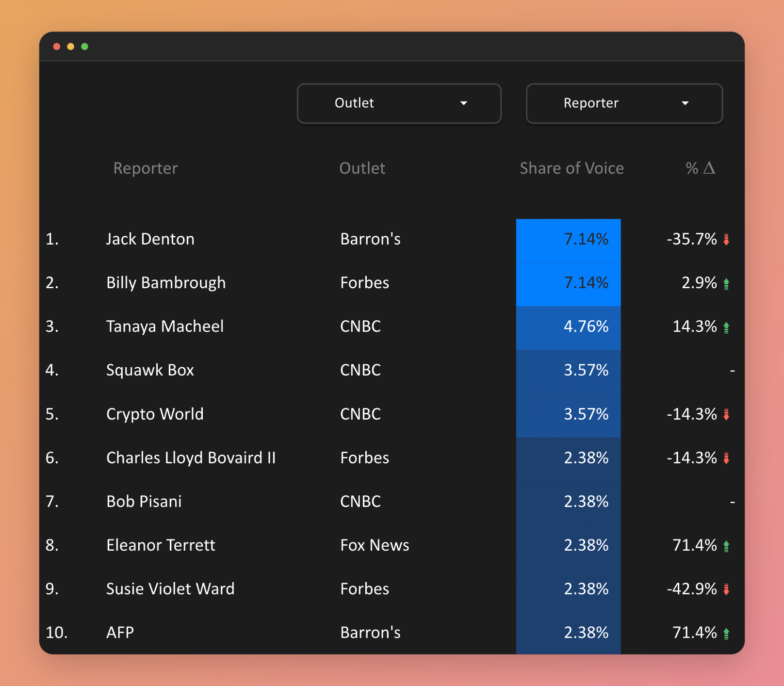Screen dimensions: 784x686
Task: Open the Reporter dropdown filter
Action: pyautogui.click(x=624, y=103)
